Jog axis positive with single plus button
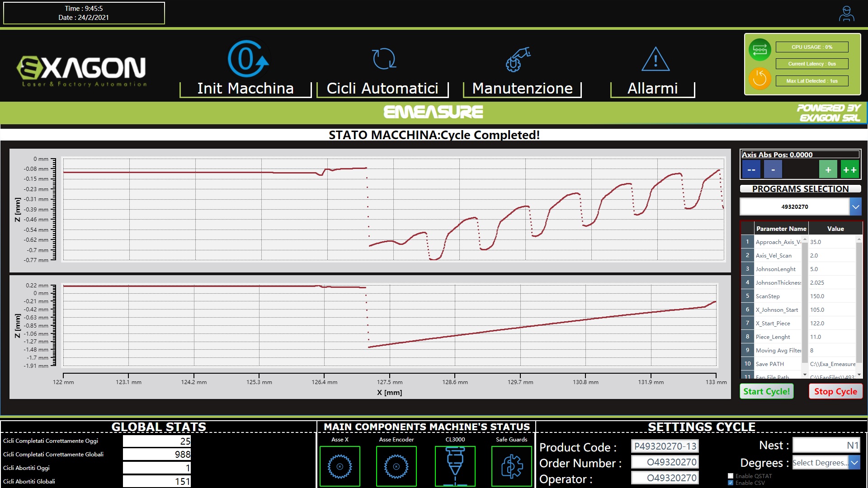 click(828, 170)
